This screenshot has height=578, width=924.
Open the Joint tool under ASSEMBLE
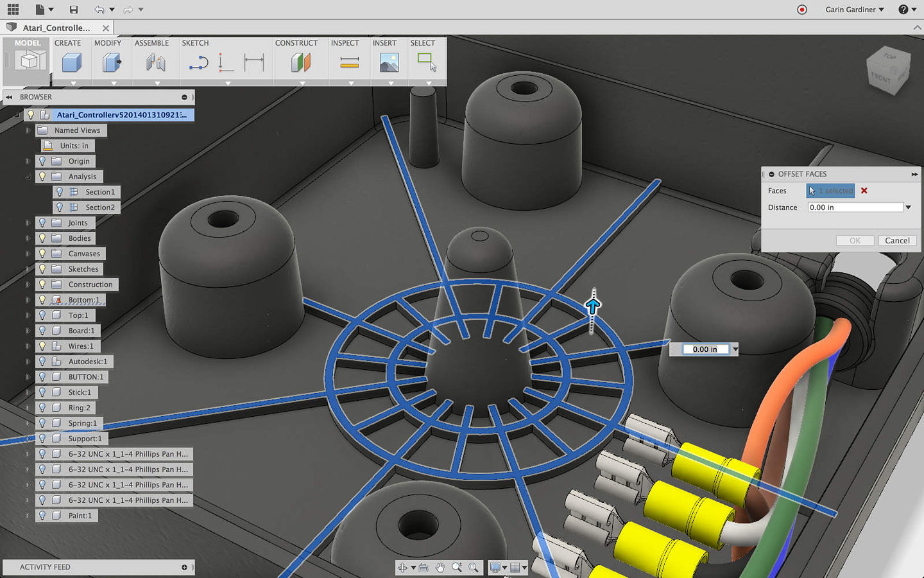click(155, 62)
